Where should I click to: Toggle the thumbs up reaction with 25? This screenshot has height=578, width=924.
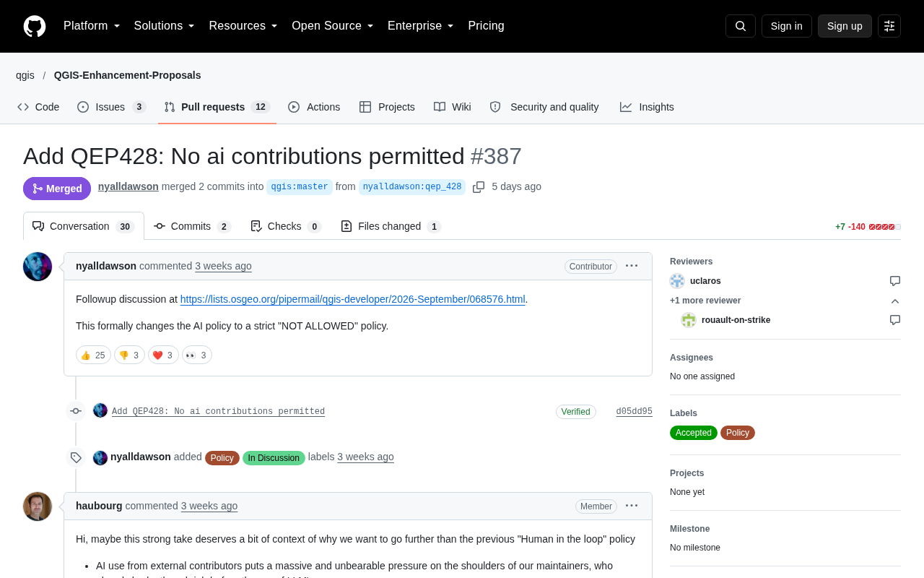[x=93, y=355]
